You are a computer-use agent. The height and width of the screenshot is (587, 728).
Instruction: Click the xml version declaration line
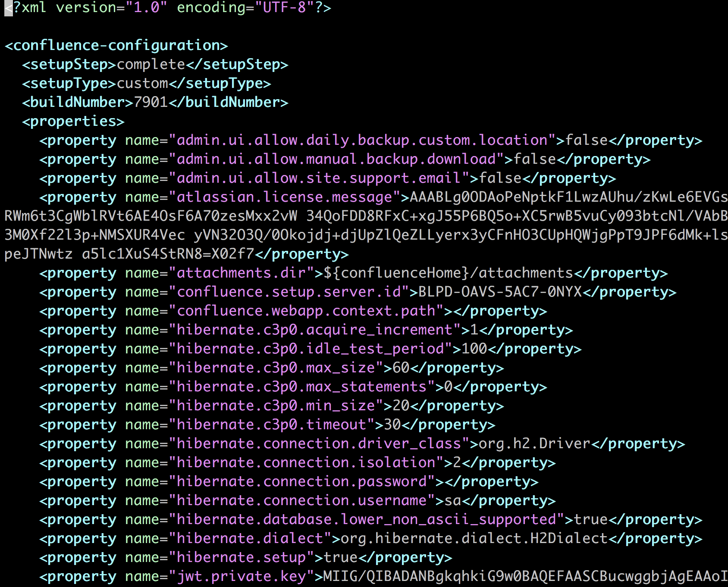[x=168, y=8]
